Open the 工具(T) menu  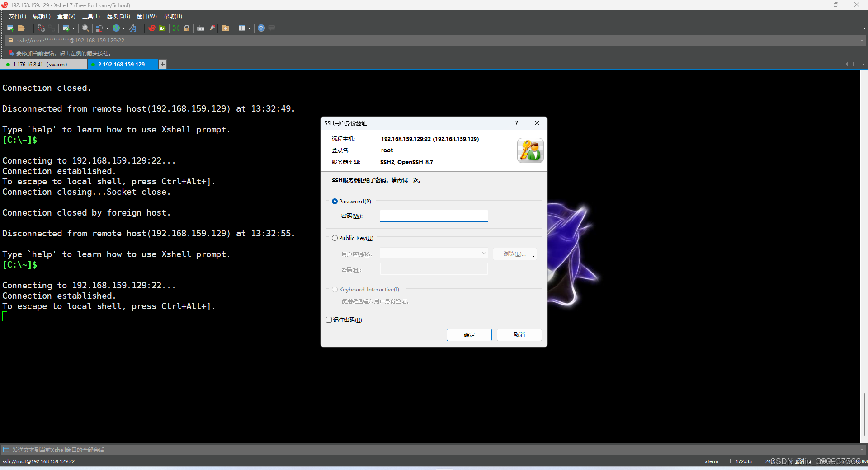pyautogui.click(x=90, y=16)
